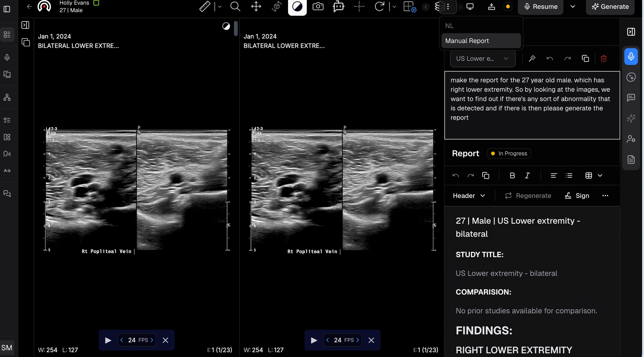Activate the blue microphone button

(x=631, y=57)
